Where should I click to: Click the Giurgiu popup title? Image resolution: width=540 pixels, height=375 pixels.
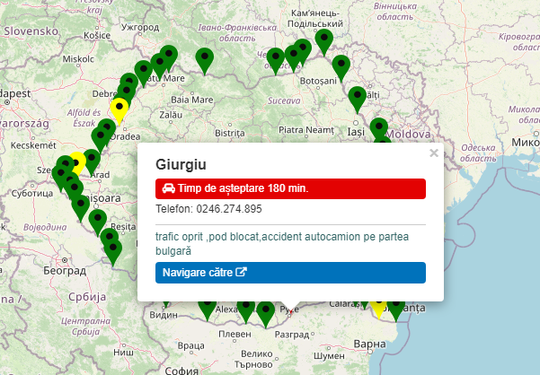pos(181,164)
